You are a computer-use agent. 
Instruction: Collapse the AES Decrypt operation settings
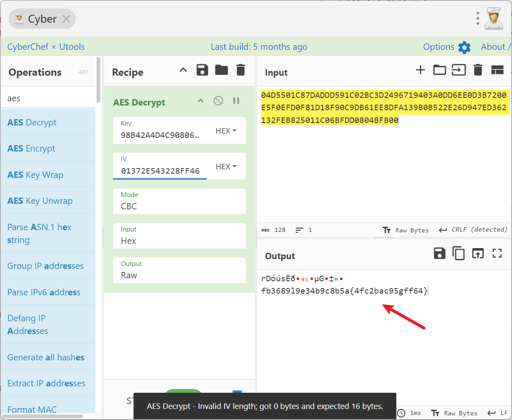[201, 101]
